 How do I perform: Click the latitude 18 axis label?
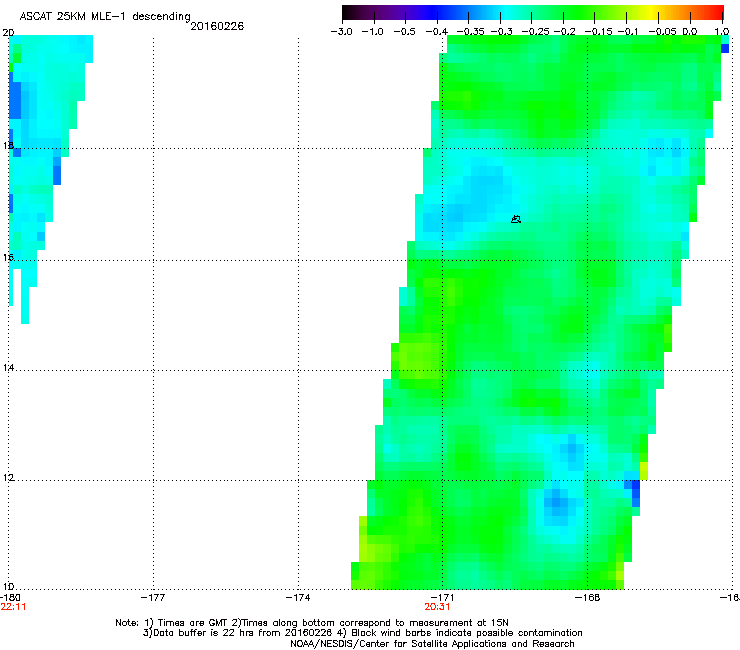tap(8, 145)
